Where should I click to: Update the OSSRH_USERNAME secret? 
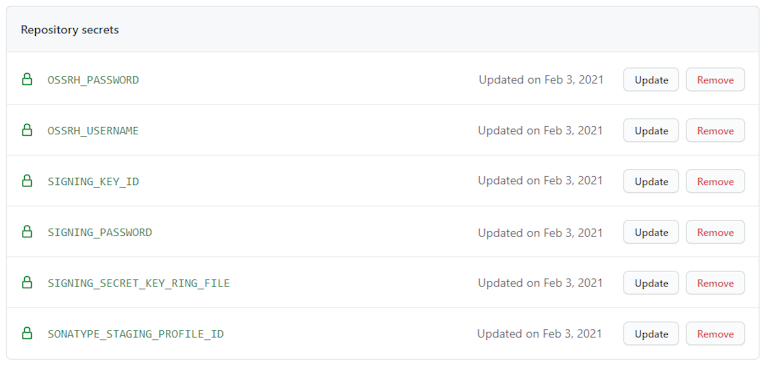651,131
